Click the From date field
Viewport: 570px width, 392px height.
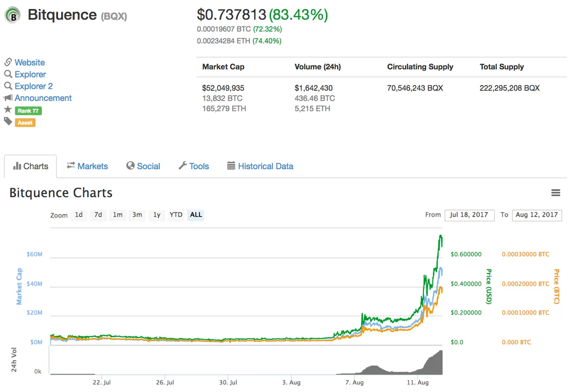click(469, 215)
